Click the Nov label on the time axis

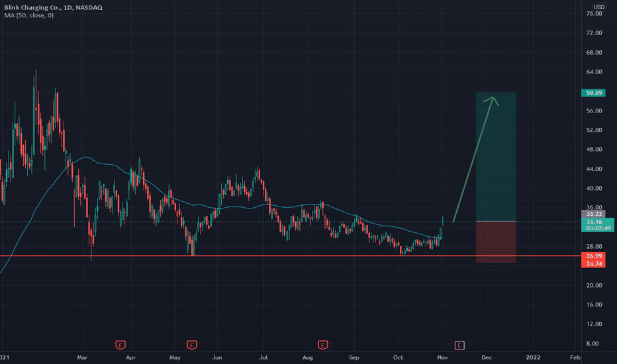click(442, 357)
